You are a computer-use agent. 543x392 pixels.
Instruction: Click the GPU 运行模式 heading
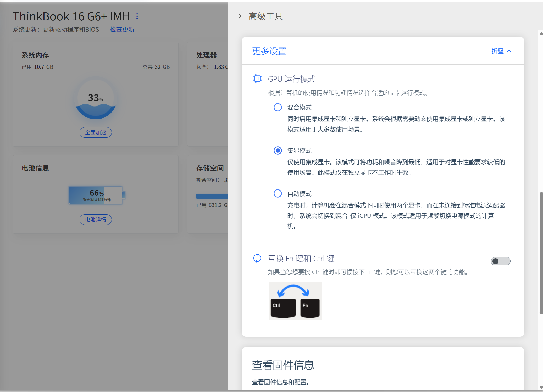click(292, 79)
